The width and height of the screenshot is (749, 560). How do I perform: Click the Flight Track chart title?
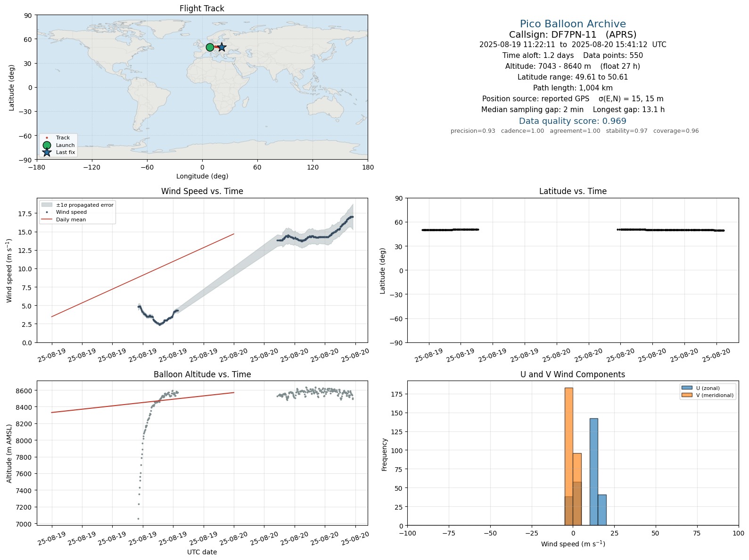(x=202, y=8)
